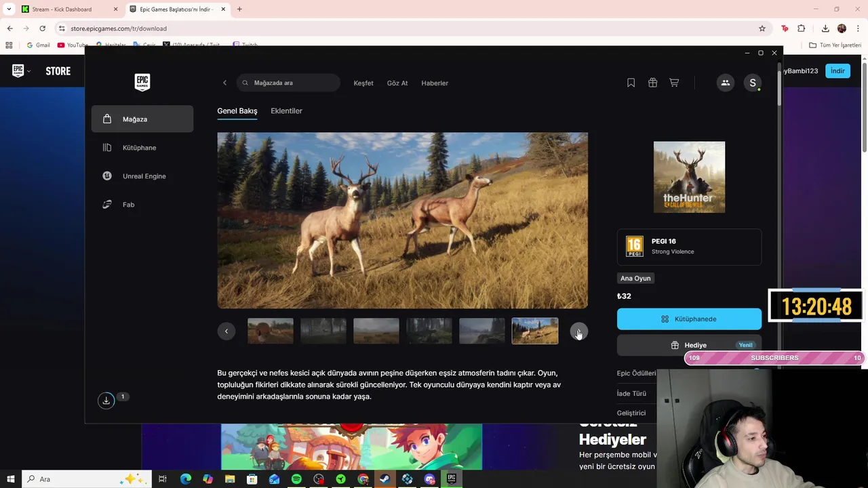Open the Chrome apps grid icon
The width and height of the screenshot is (868, 488).
tap(9, 45)
